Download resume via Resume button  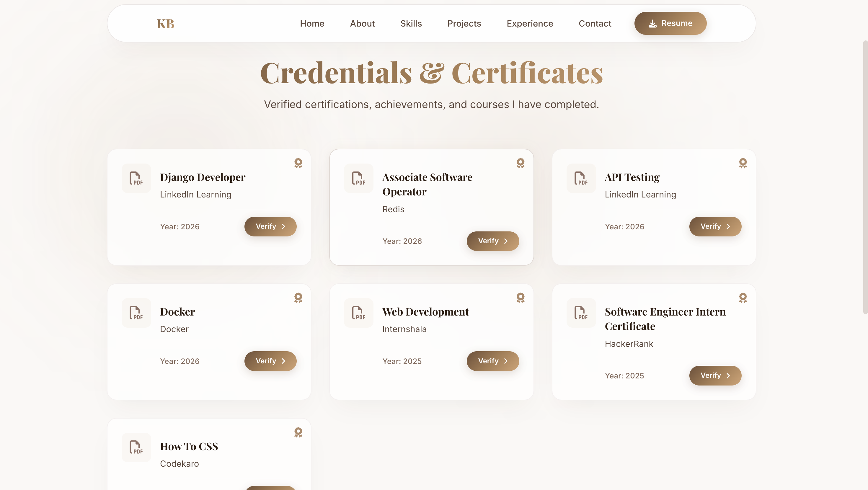point(670,23)
